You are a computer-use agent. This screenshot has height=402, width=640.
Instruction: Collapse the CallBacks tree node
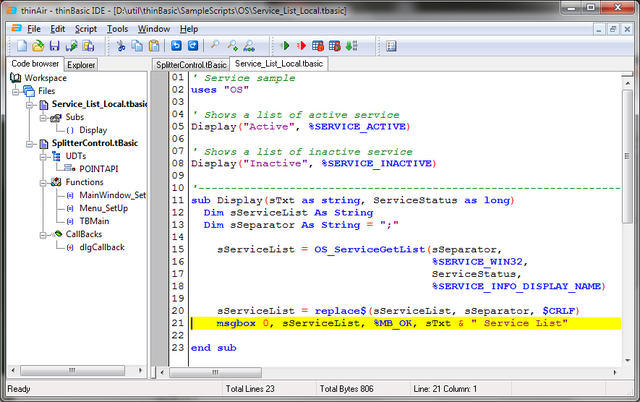(x=43, y=235)
